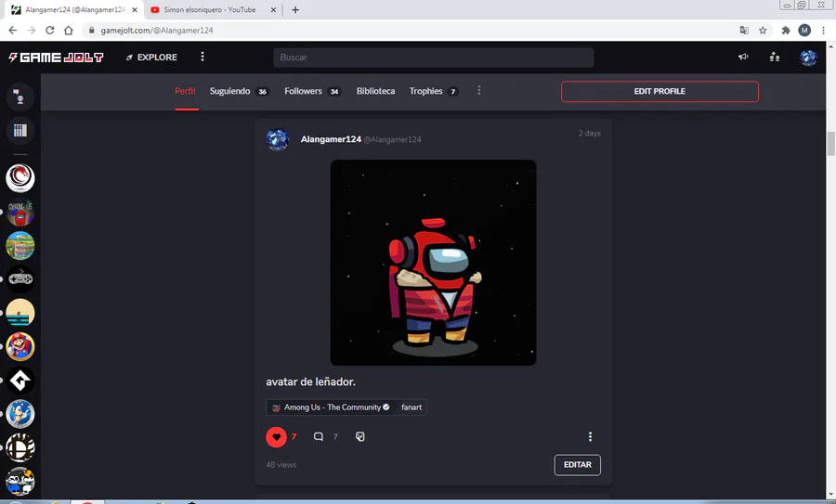Switch to the Suguiendo tab
836x504 pixels.
[239, 91]
